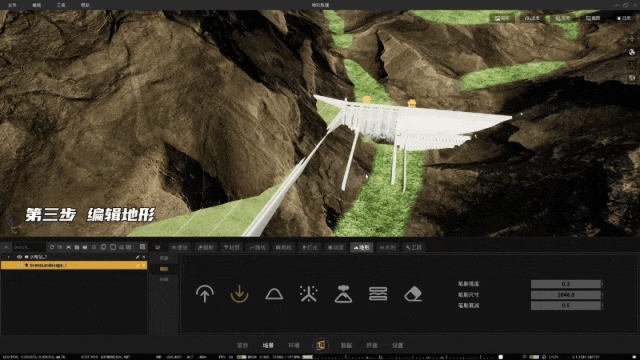The height and width of the screenshot is (360, 640).
Task: Click the airplane-like icon on viewport right edge
Action: (x=632, y=39)
